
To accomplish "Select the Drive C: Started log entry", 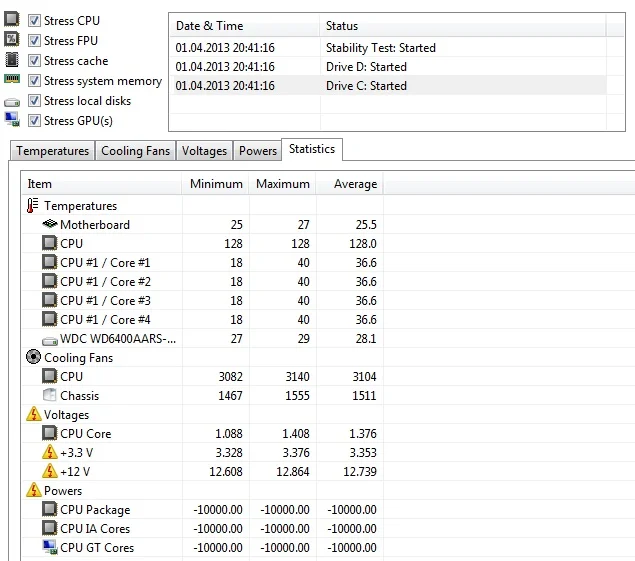I will 388,86.
